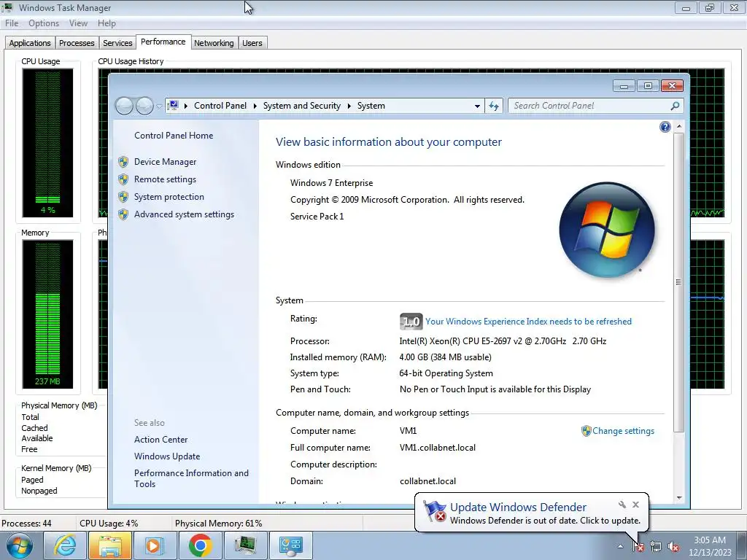Expand the breadcrumb root arrow before Control Panel
The width and height of the screenshot is (747, 560).
[186, 106]
